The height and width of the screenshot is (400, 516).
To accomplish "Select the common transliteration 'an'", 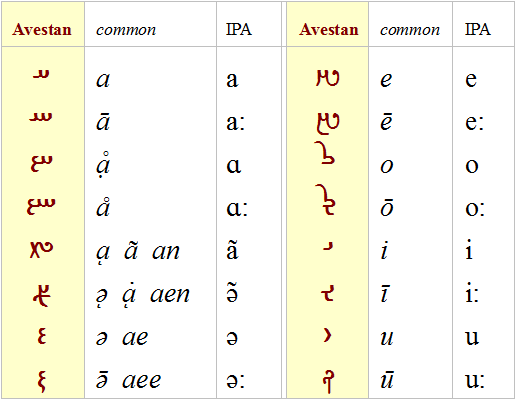I will pos(166,252).
